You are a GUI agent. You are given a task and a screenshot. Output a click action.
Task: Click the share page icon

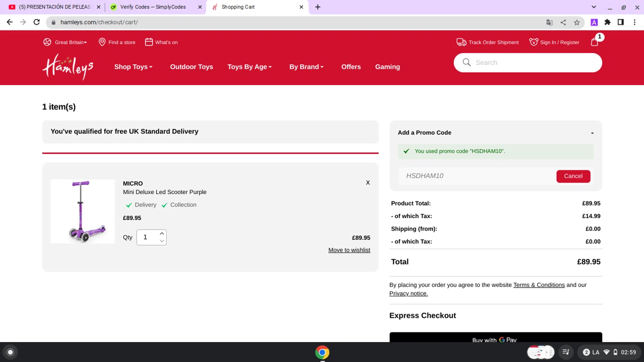click(563, 22)
